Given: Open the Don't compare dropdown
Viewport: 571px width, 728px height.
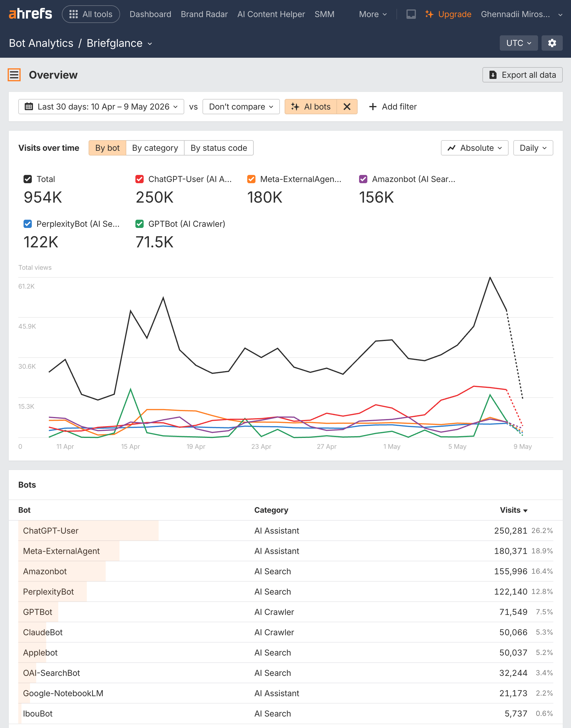Looking at the screenshot, I should point(241,107).
